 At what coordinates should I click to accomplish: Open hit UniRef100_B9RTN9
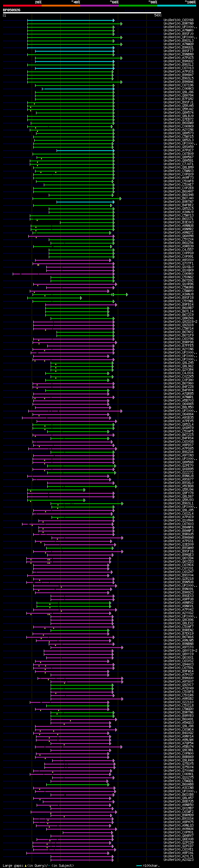pyautogui.click(x=178, y=24)
